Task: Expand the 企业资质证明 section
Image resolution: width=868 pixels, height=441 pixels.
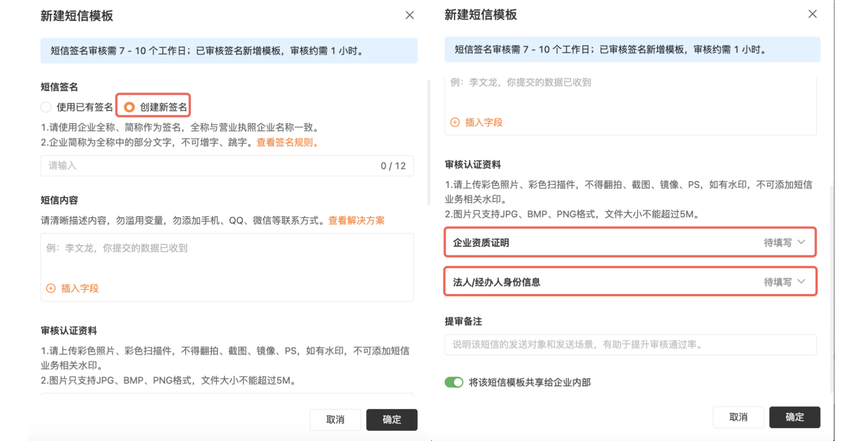Action: pyautogui.click(x=630, y=242)
